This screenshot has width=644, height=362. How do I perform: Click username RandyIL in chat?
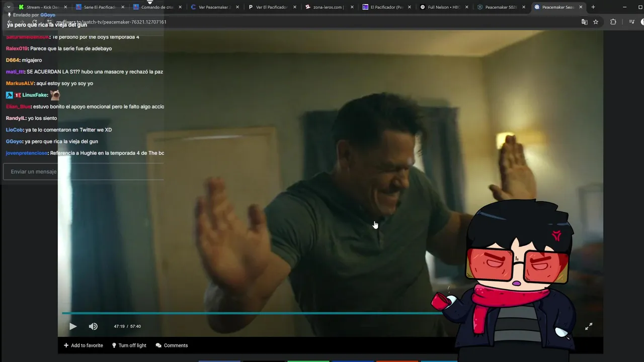(x=16, y=118)
